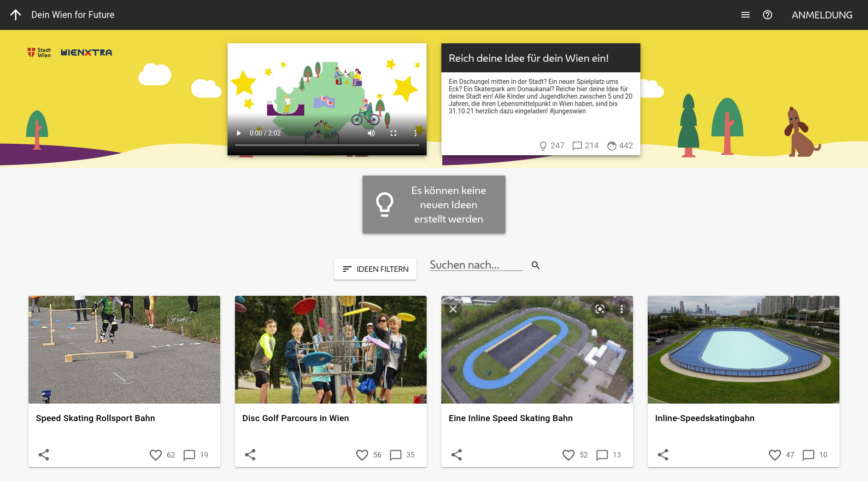Click the ANMELDUNG login button
Viewport: 868px width, 481px height.
tap(821, 15)
